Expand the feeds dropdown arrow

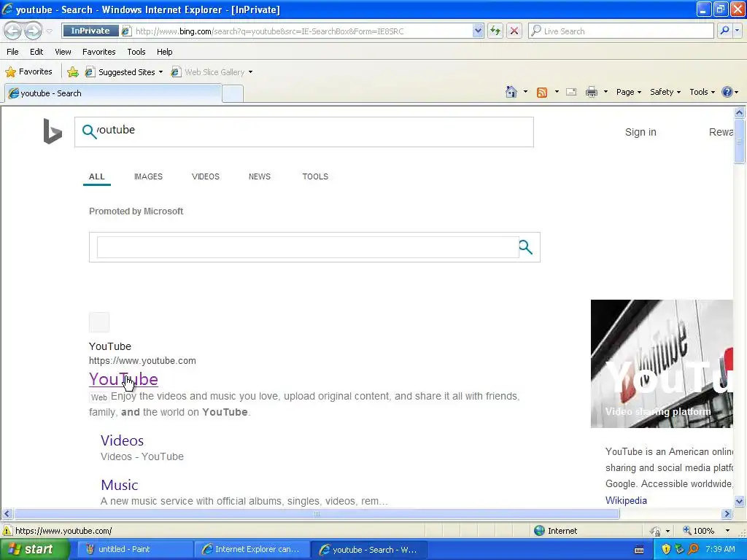coord(557,92)
